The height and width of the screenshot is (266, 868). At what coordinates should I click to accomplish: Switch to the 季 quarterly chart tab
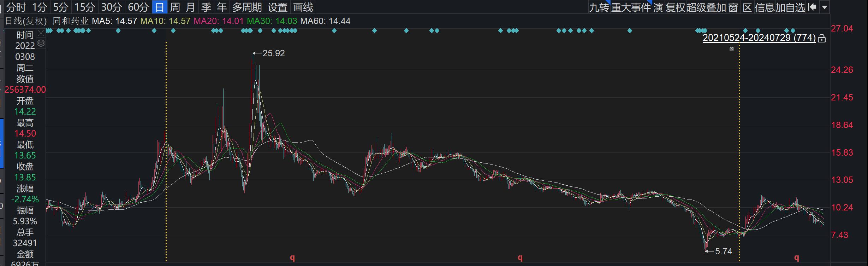206,7
